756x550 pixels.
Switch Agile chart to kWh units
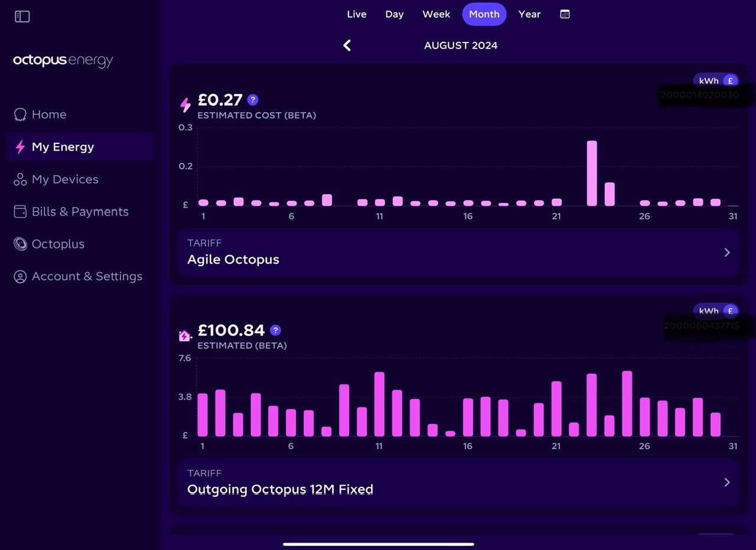(708, 81)
